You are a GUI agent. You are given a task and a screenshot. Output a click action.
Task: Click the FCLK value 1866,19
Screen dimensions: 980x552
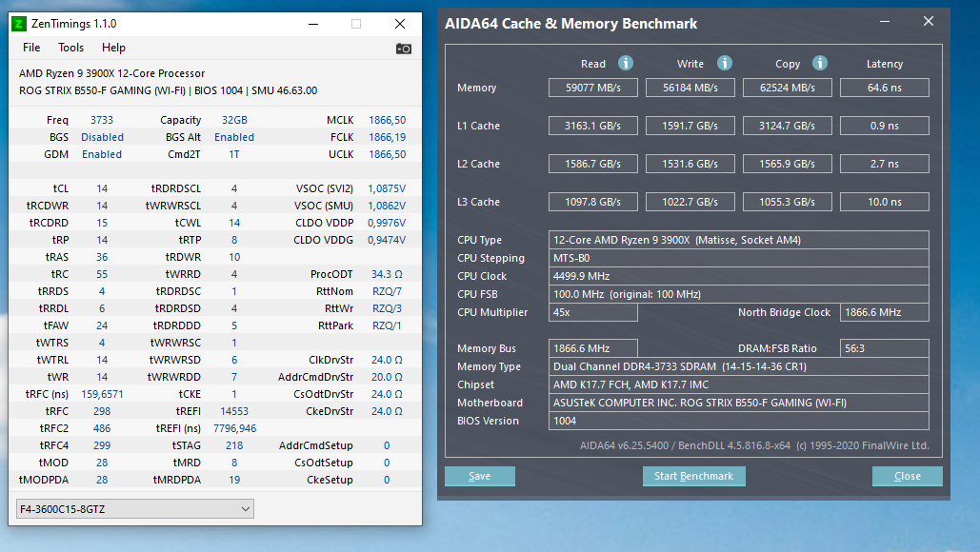coord(387,137)
